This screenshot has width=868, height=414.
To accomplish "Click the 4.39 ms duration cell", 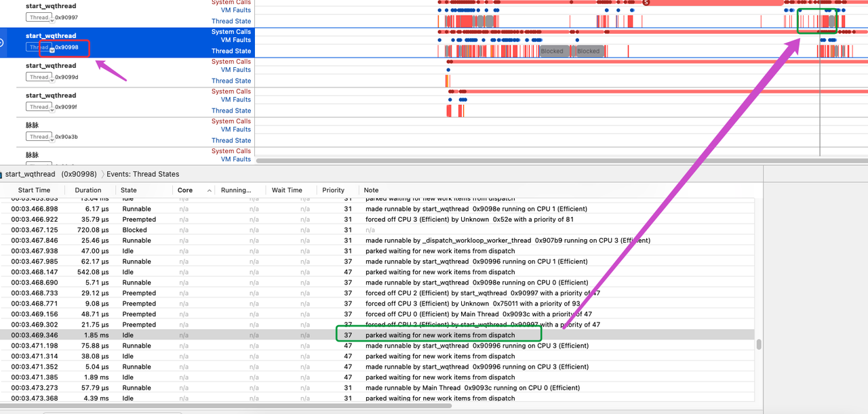I will click(97, 398).
